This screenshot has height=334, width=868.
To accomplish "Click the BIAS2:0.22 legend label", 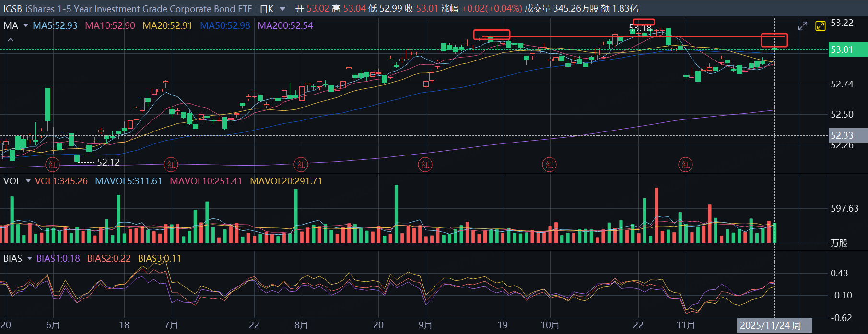I will 109,258.
